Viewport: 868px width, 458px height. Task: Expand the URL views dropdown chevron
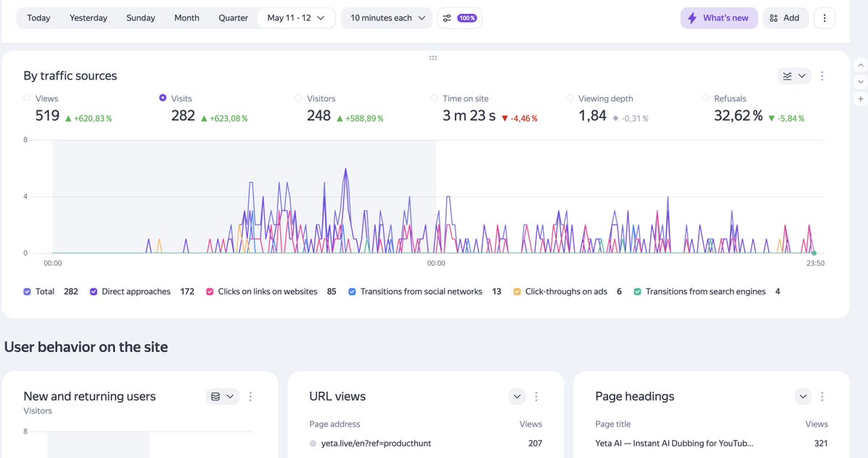[517, 396]
